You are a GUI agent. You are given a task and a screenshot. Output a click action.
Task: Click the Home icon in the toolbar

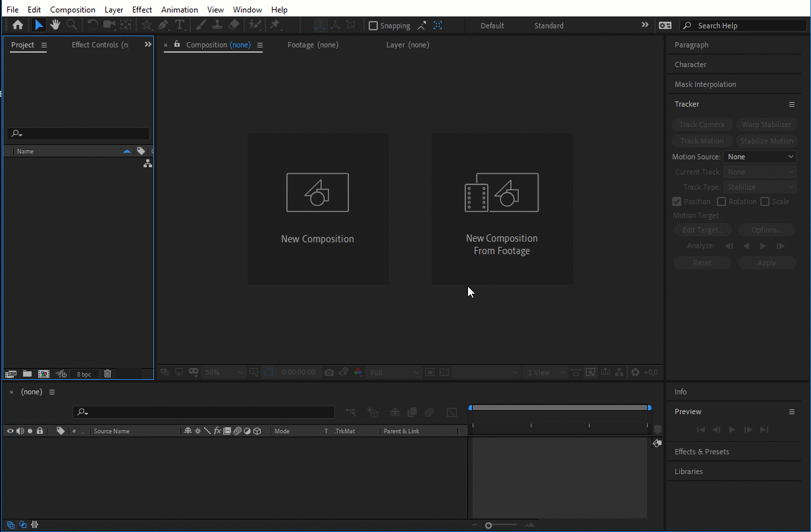(x=18, y=25)
